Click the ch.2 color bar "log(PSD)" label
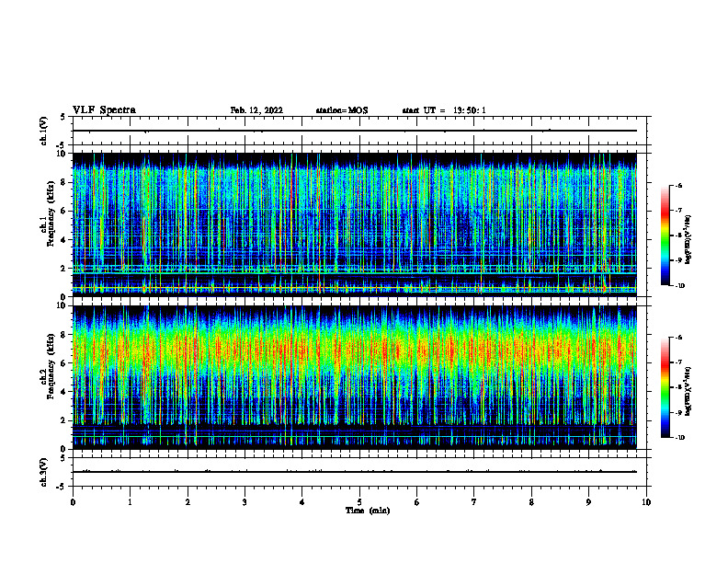The width and height of the screenshot is (728, 563). tap(688, 391)
